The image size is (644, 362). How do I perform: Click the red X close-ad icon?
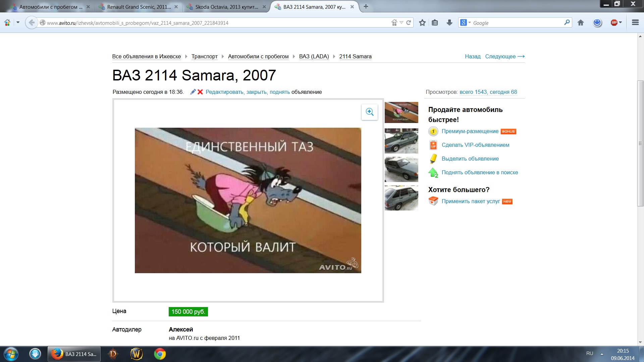[200, 92]
